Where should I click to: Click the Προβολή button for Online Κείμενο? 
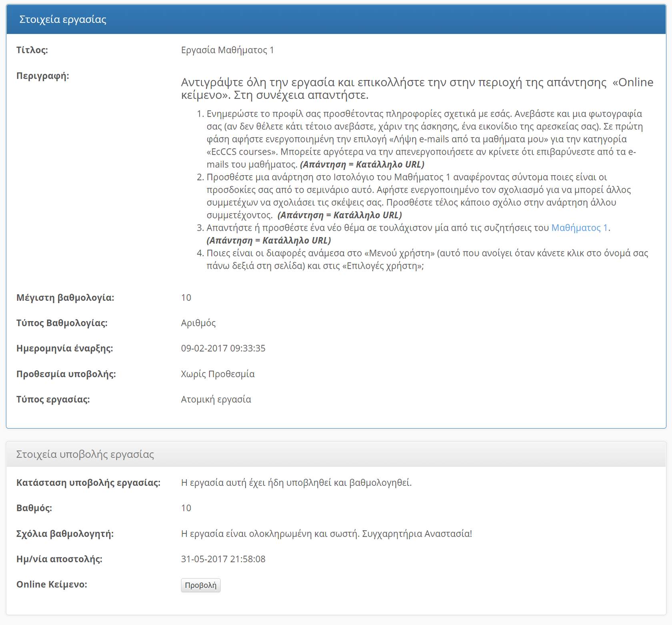pos(200,585)
